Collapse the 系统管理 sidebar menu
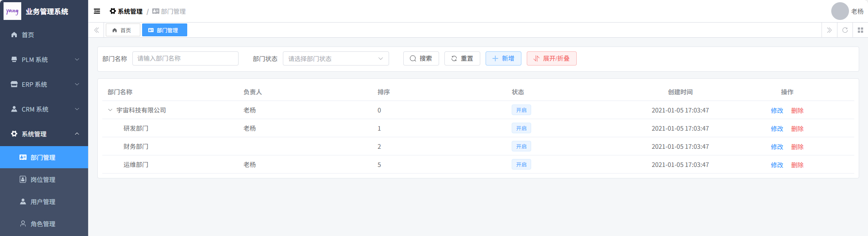868x236 pixels. [44, 134]
